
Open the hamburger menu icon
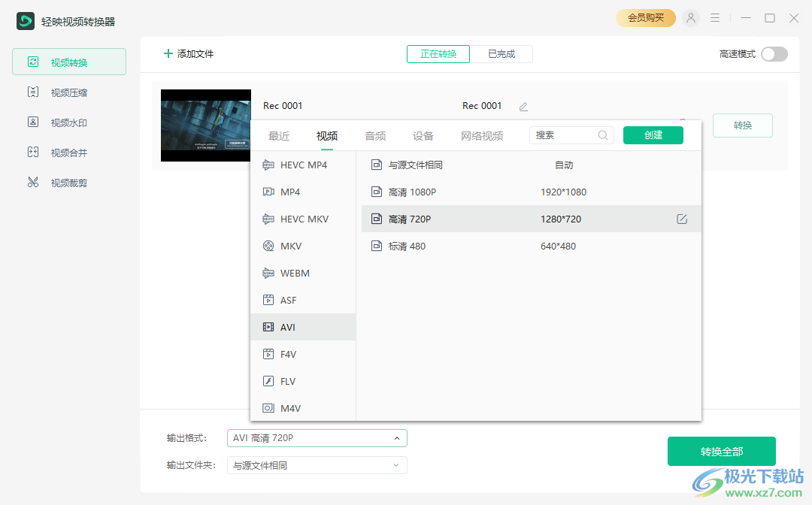pyautogui.click(x=714, y=18)
